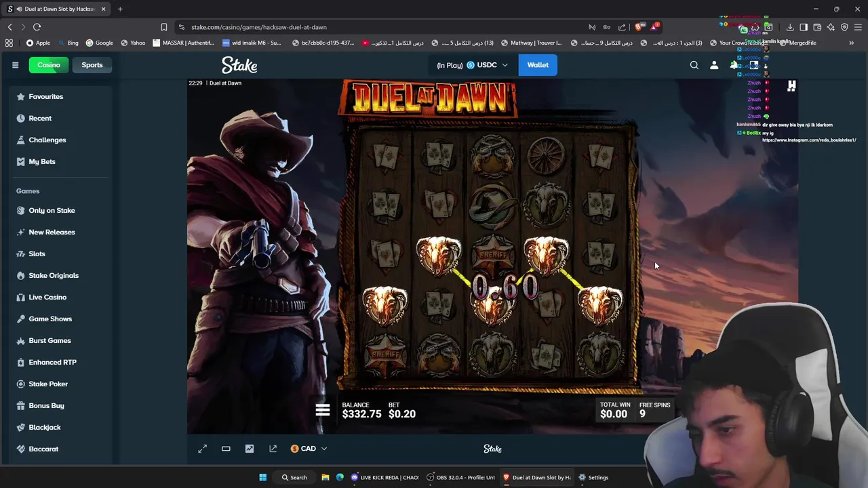Click the address bar URL field
Screen dimensions: 868x488
click(380, 27)
